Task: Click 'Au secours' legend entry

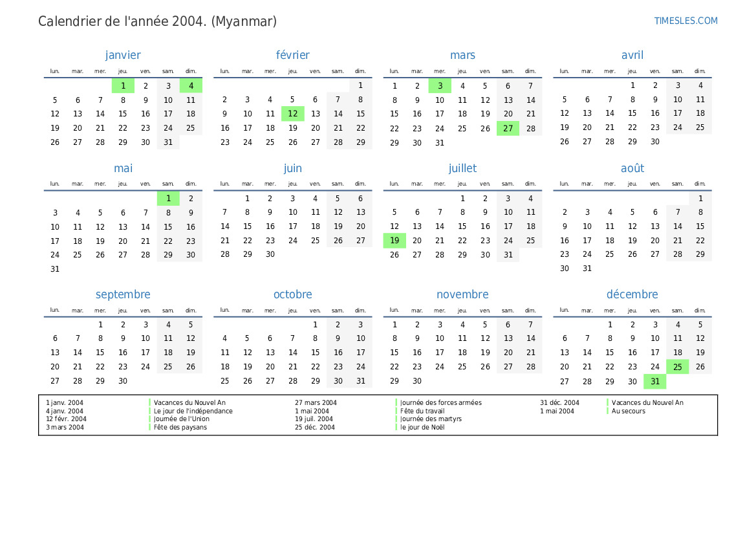Action: pyautogui.click(x=628, y=411)
